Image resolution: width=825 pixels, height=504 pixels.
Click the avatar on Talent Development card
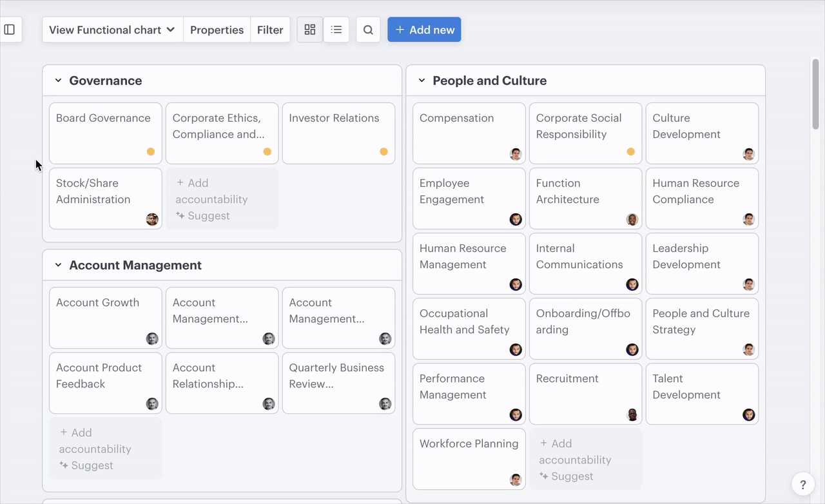[748, 414]
